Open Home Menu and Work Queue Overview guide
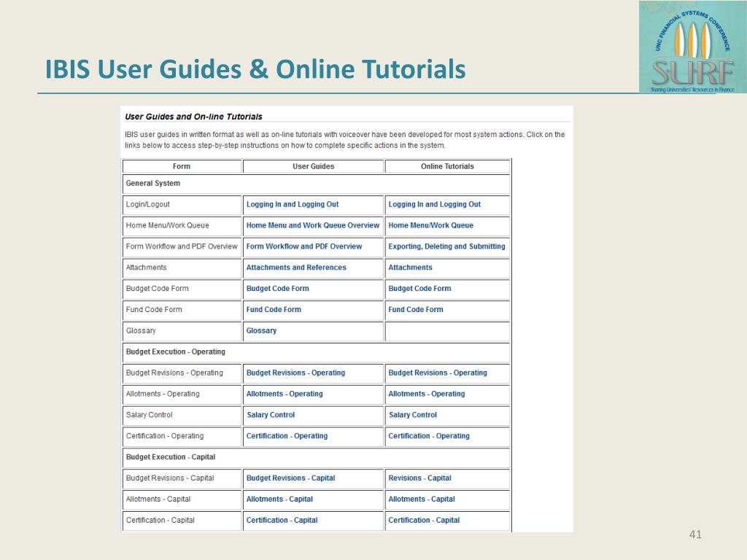 pyautogui.click(x=312, y=225)
